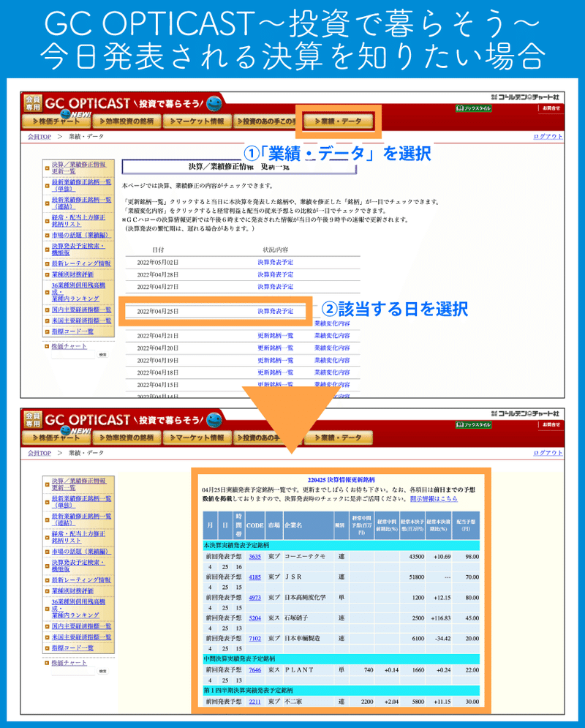Click the 会員専用 badge in the upper screenshot

click(x=33, y=103)
